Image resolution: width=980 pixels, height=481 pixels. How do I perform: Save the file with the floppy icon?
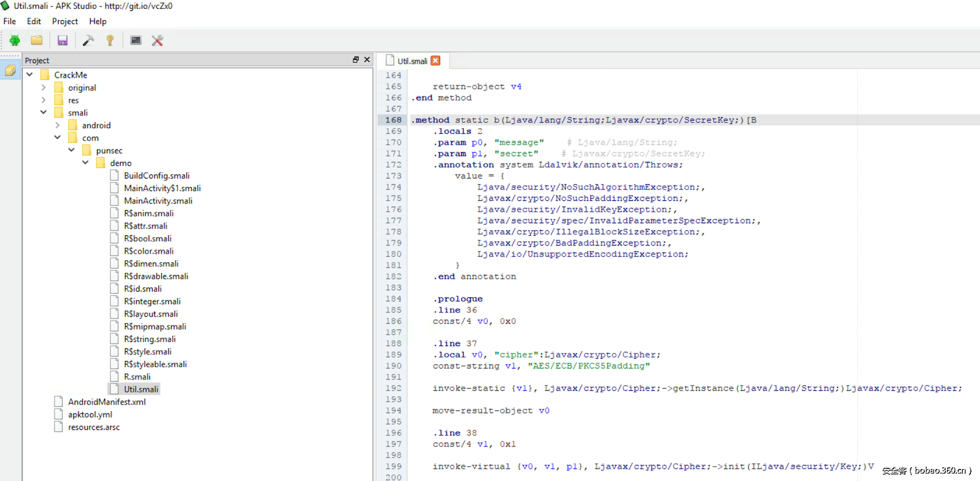click(63, 40)
